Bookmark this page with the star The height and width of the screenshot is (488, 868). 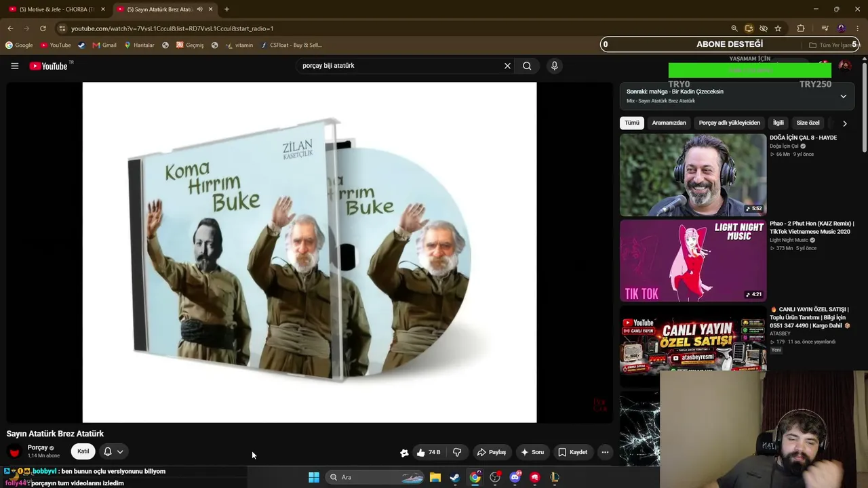click(778, 28)
